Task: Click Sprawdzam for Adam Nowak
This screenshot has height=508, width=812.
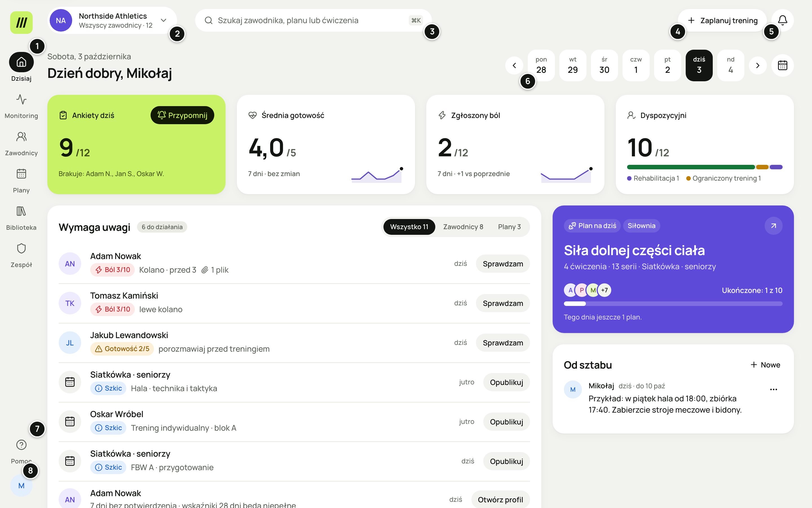Action: (x=503, y=264)
